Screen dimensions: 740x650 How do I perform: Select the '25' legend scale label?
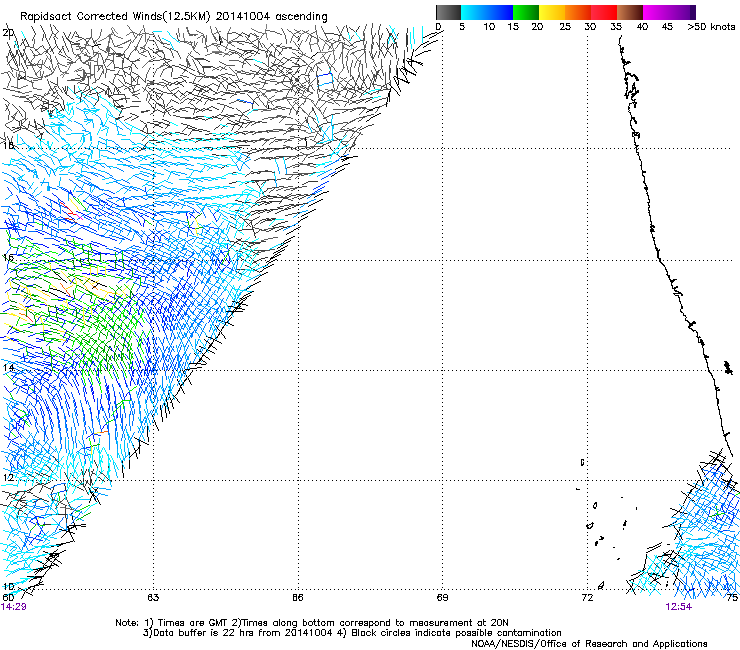pyautogui.click(x=565, y=27)
